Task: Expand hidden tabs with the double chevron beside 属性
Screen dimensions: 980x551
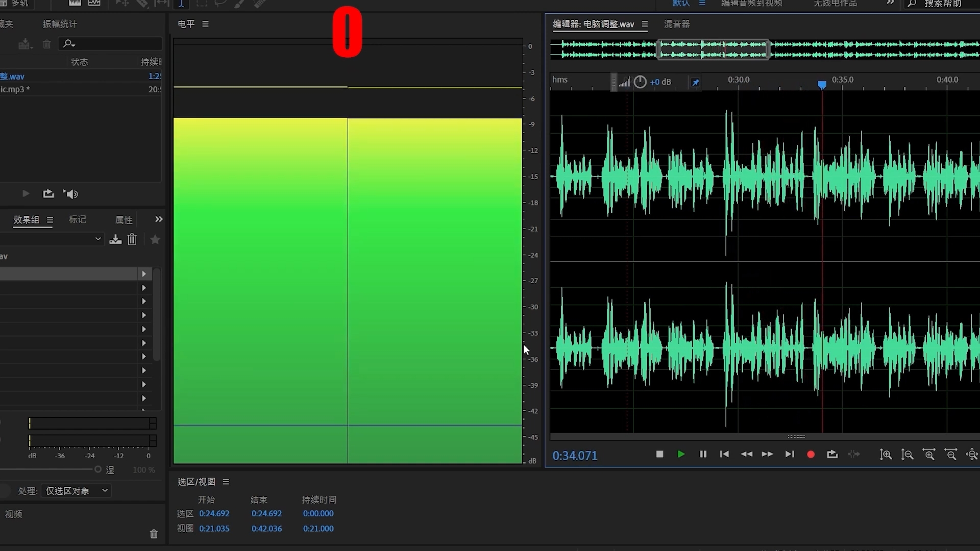Action: click(159, 219)
